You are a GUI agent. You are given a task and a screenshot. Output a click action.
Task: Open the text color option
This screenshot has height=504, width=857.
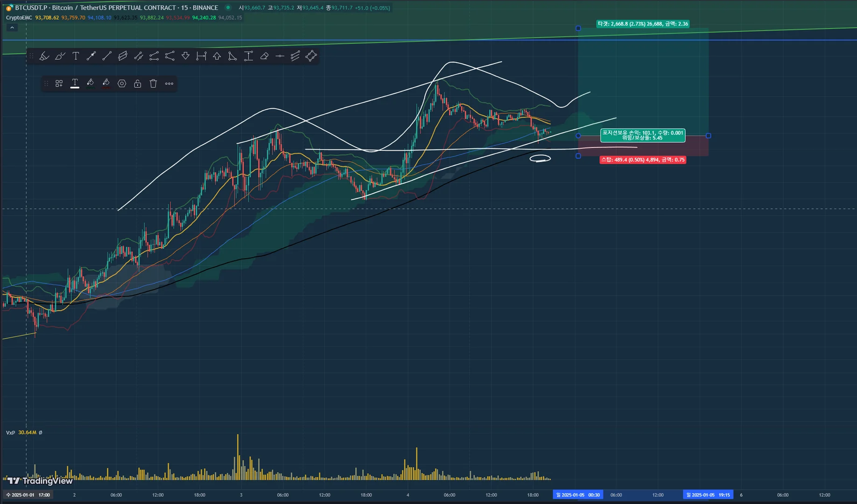click(x=75, y=84)
